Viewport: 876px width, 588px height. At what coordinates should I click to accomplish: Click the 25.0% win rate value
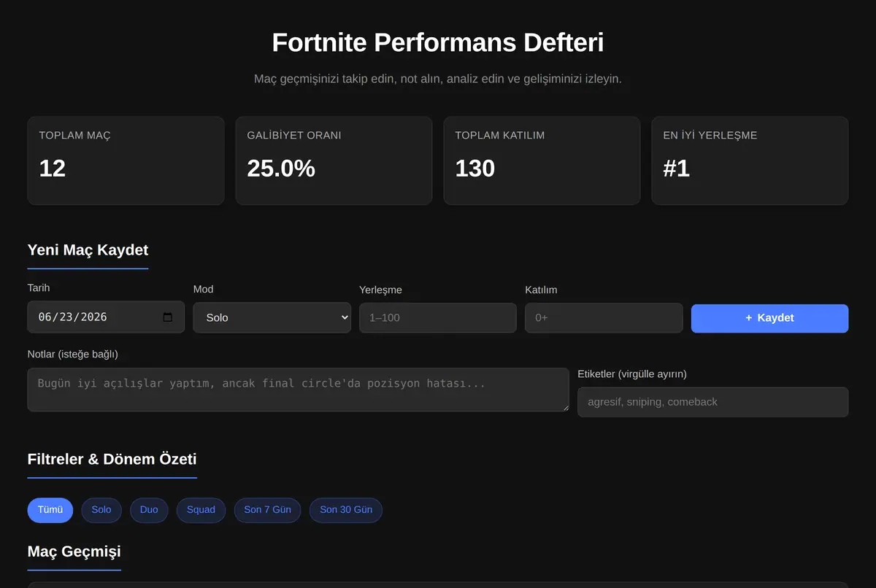281,169
